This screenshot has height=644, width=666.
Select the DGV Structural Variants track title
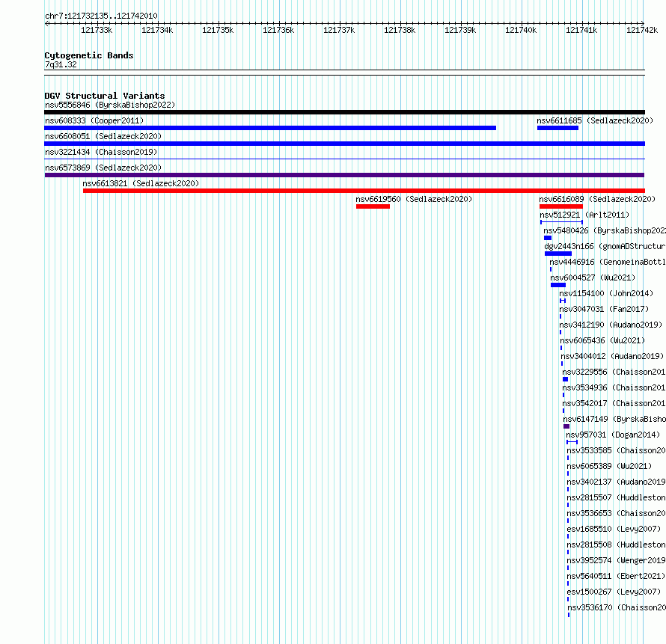[x=105, y=96]
